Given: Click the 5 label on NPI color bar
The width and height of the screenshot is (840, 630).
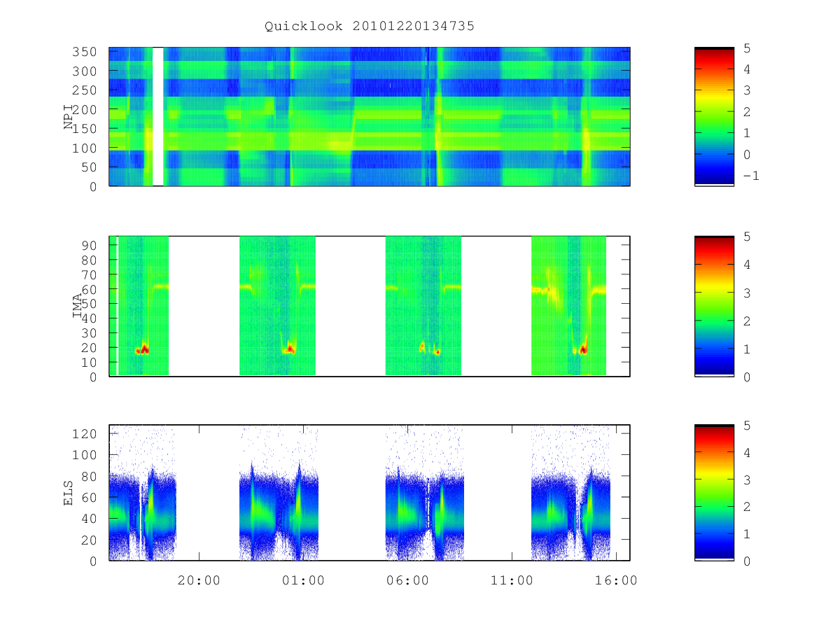Looking at the screenshot, I should (747, 48).
